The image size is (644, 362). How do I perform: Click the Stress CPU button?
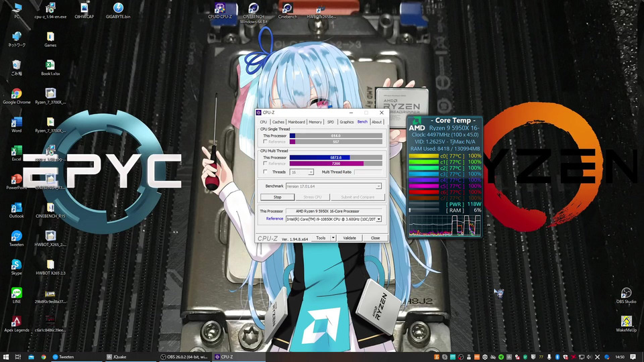pyautogui.click(x=313, y=197)
